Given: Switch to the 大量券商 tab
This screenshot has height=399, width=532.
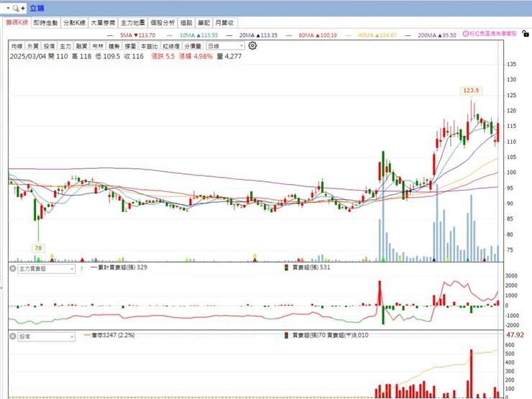Looking at the screenshot, I should pyautogui.click(x=103, y=23).
